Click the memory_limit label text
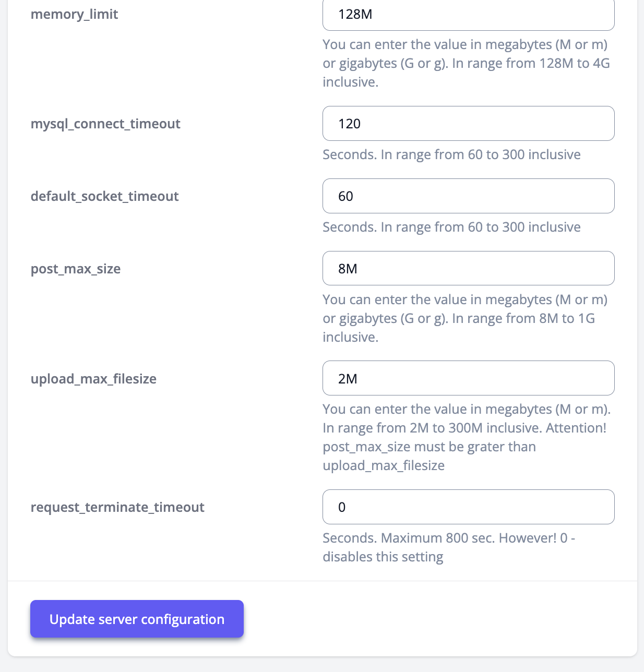The width and height of the screenshot is (644, 672). coord(74,15)
